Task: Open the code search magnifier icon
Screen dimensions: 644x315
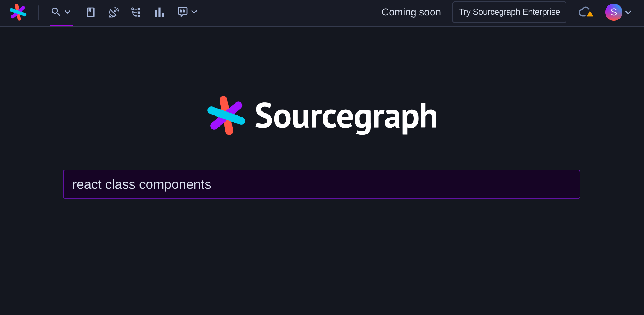Action: [56, 12]
